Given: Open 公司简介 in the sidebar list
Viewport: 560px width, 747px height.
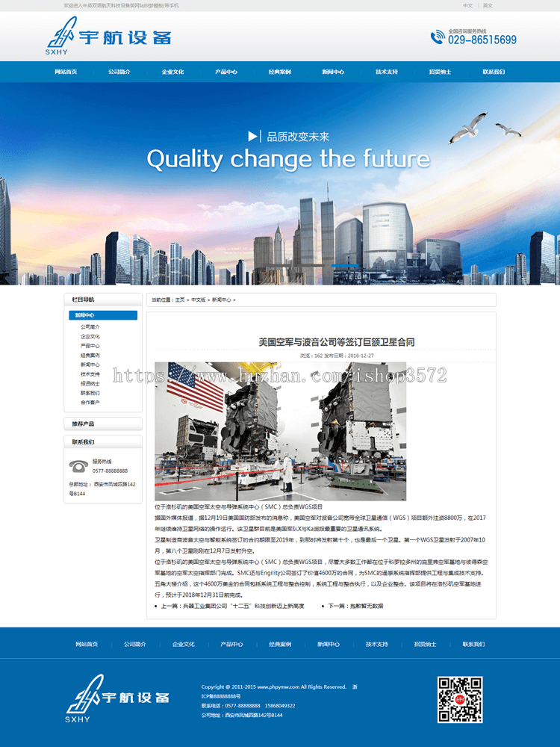Looking at the screenshot, I should [90, 327].
